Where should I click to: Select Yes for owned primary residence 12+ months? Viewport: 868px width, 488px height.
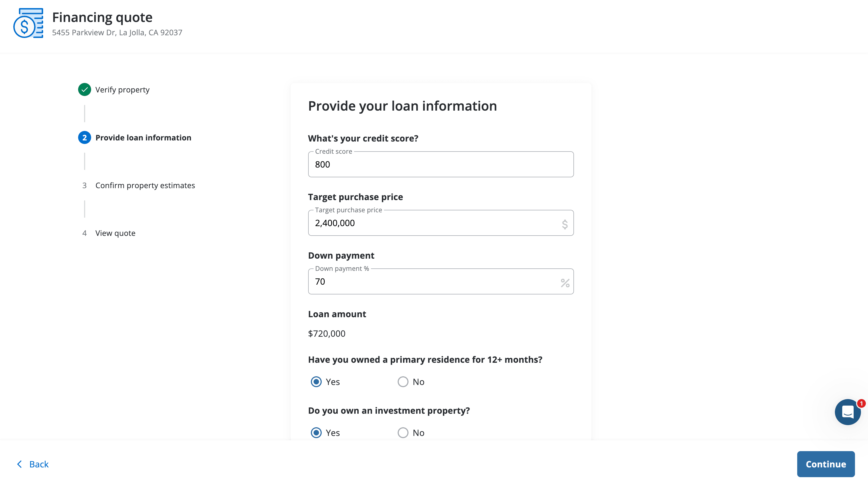[x=316, y=381]
